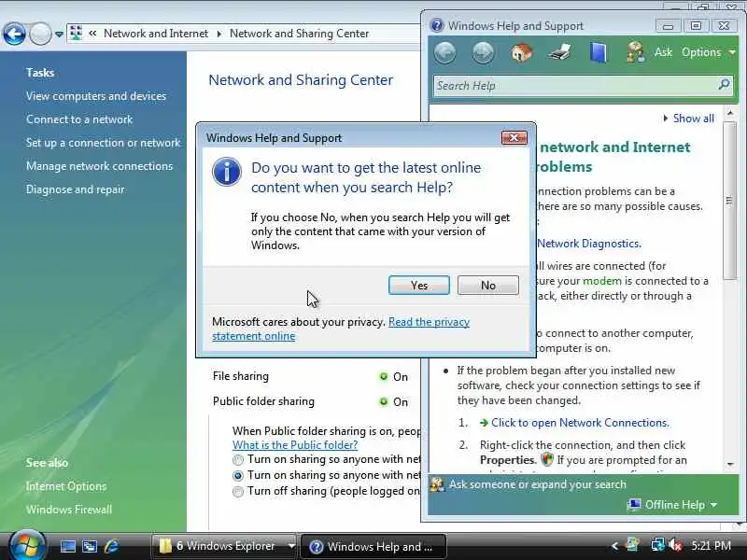The height and width of the screenshot is (560, 747).
Task: Click the modem glossary term
Action: click(602, 281)
